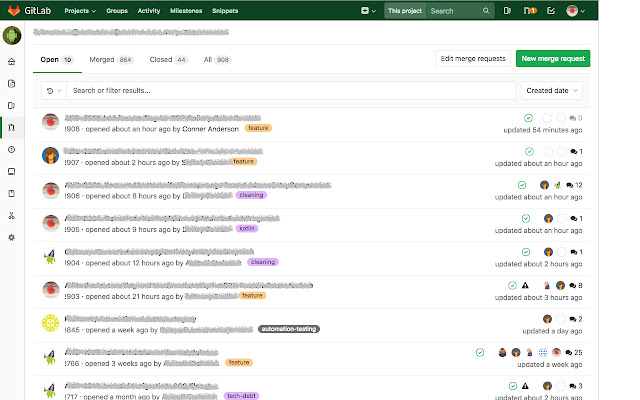Open the user avatar menu in top bar
The image size is (640, 400).
[x=574, y=11]
